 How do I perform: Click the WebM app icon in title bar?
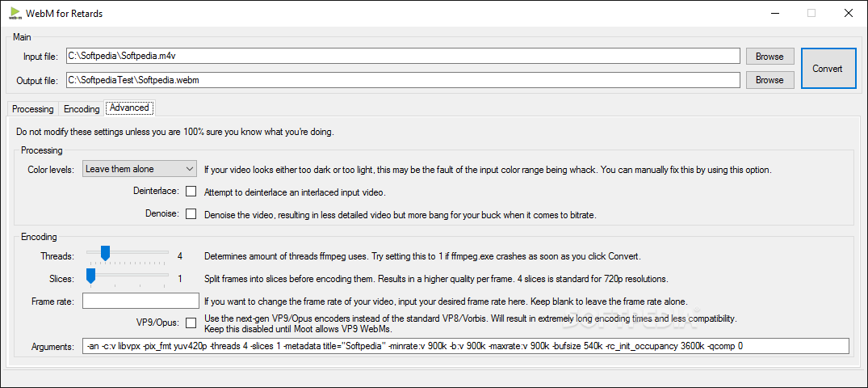(15, 14)
